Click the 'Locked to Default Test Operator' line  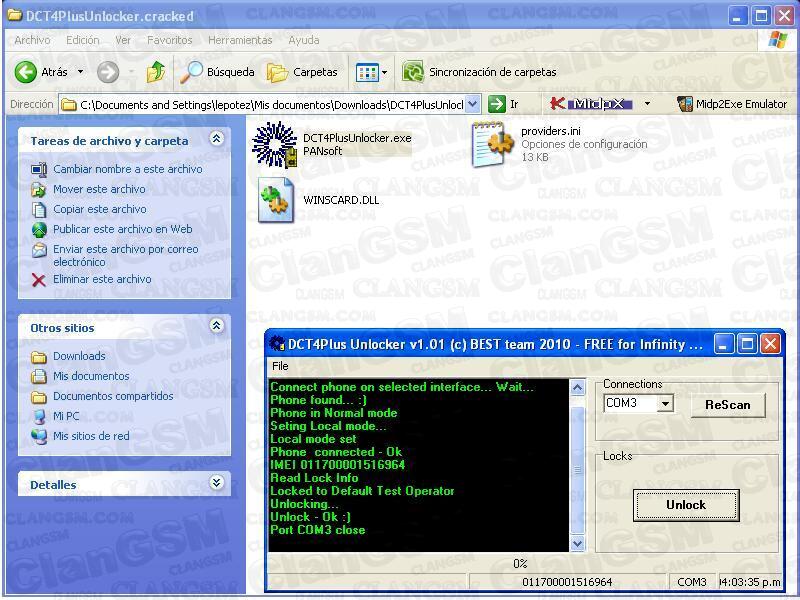click(362, 491)
